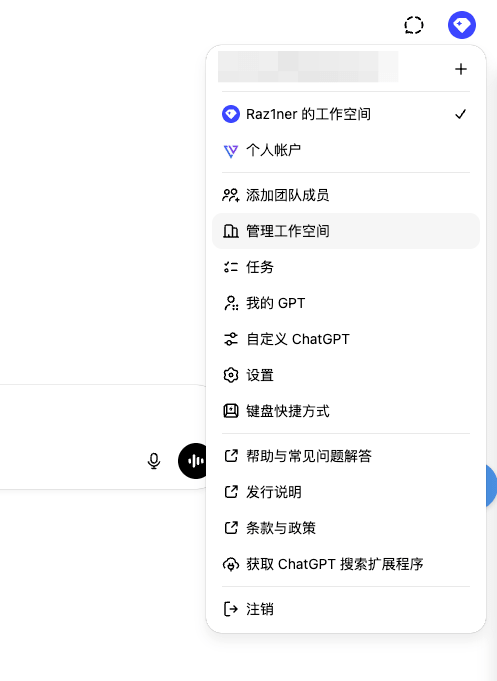Click the plus icon to add account
The width and height of the screenshot is (497, 681).
pyautogui.click(x=461, y=69)
